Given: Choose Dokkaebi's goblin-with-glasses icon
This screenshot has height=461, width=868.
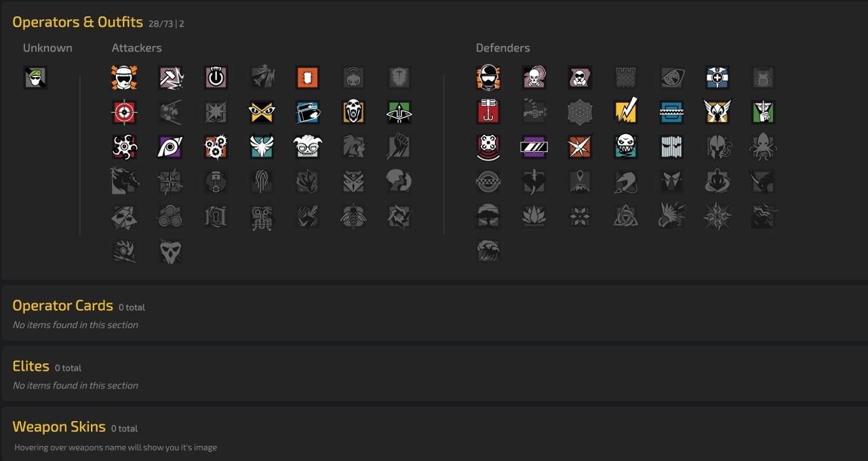Looking at the screenshot, I should pyautogui.click(x=307, y=147).
